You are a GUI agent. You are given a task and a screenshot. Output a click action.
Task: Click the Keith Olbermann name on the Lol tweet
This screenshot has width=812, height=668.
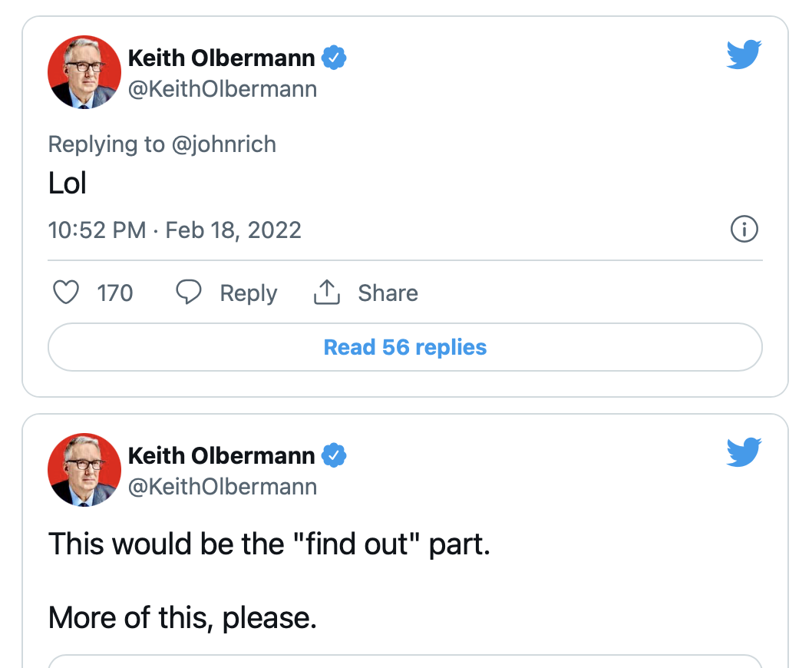[x=221, y=58]
